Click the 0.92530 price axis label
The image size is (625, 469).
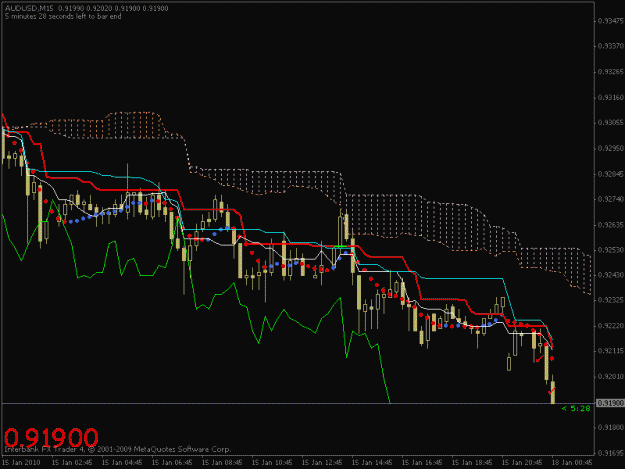pos(611,250)
